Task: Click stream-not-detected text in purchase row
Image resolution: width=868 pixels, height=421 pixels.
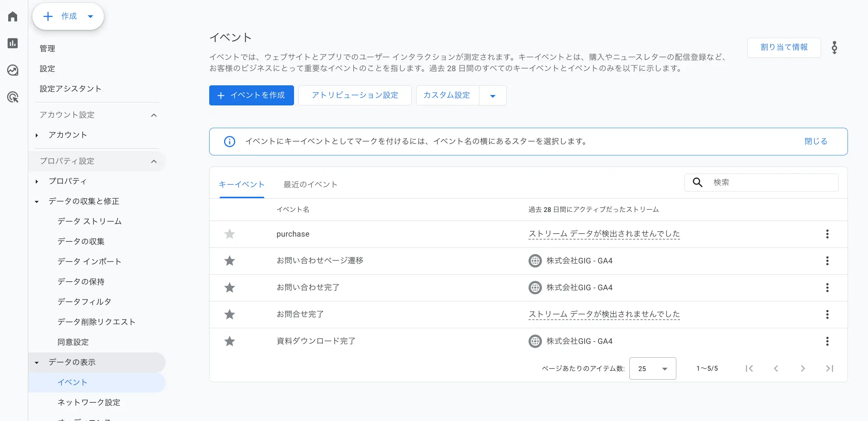Action: pyautogui.click(x=604, y=234)
